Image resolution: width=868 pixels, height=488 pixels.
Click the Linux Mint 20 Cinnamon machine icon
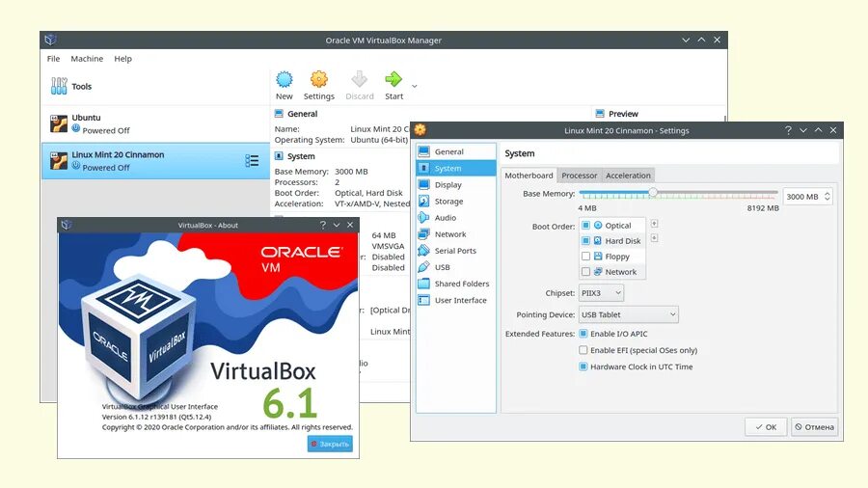[x=59, y=160]
